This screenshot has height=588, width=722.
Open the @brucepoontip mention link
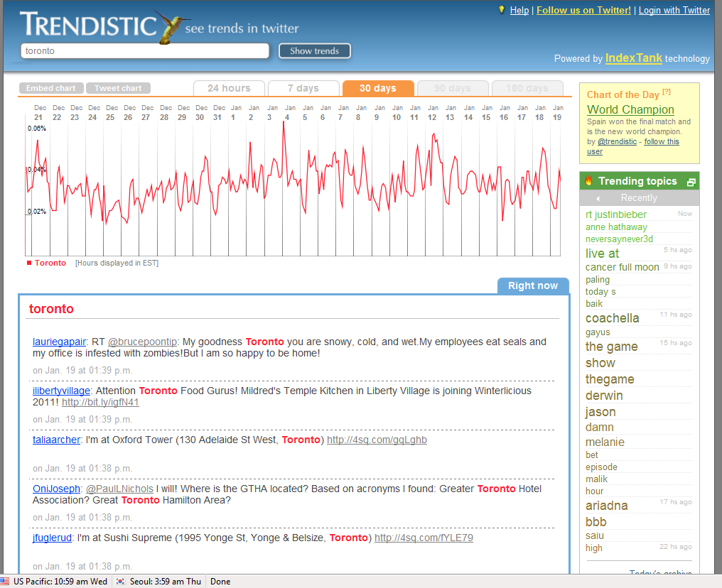[x=142, y=342]
